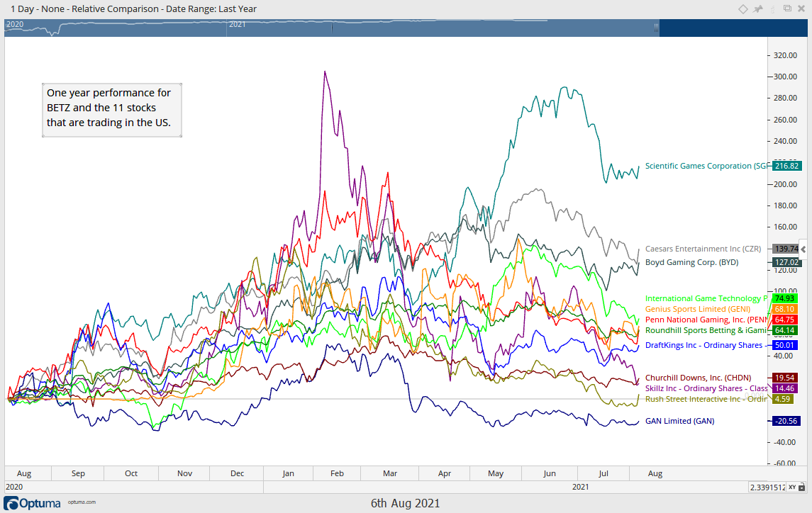
Task: Click the 6th Aug 2021 date label
Action: tap(405, 503)
